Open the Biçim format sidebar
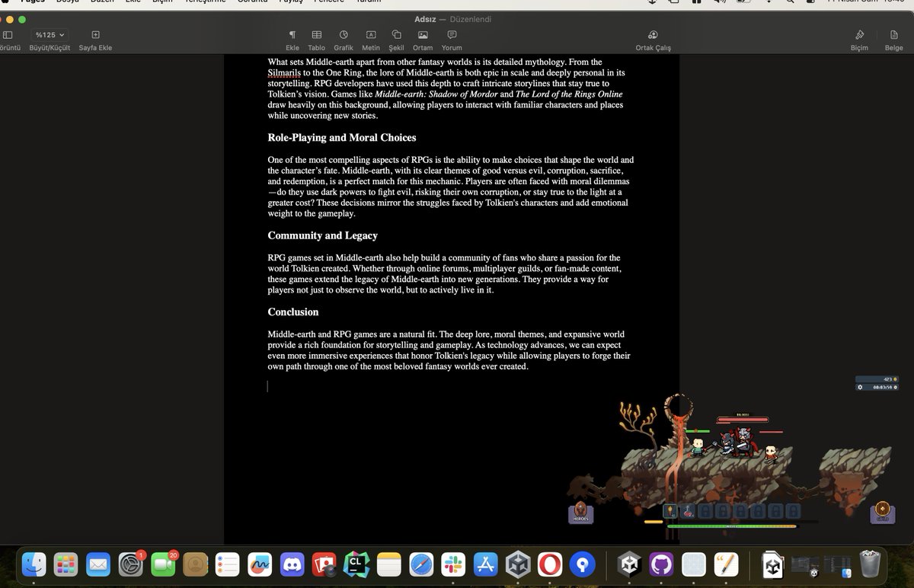The height and width of the screenshot is (588, 914). (859, 35)
